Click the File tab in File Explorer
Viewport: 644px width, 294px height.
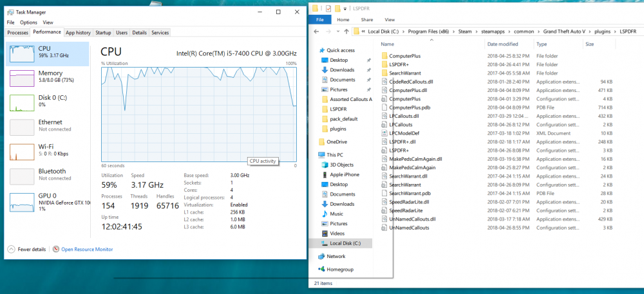(x=320, y=19)
